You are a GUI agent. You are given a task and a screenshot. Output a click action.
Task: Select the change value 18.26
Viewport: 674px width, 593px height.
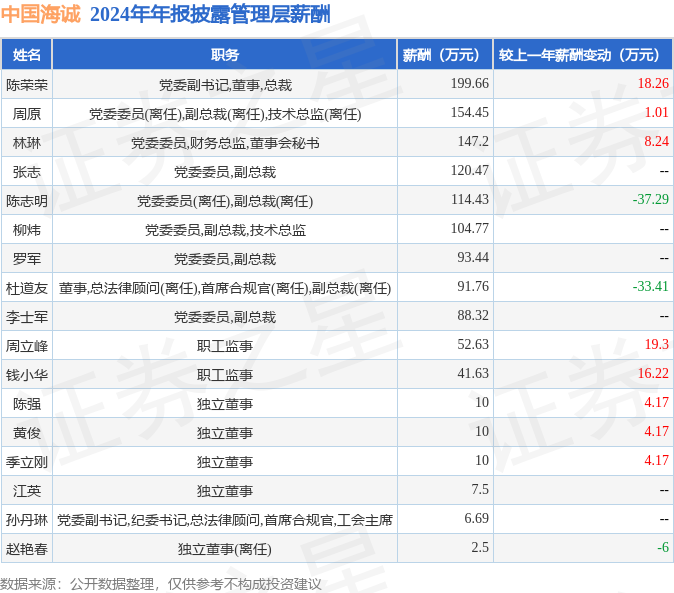653,83
